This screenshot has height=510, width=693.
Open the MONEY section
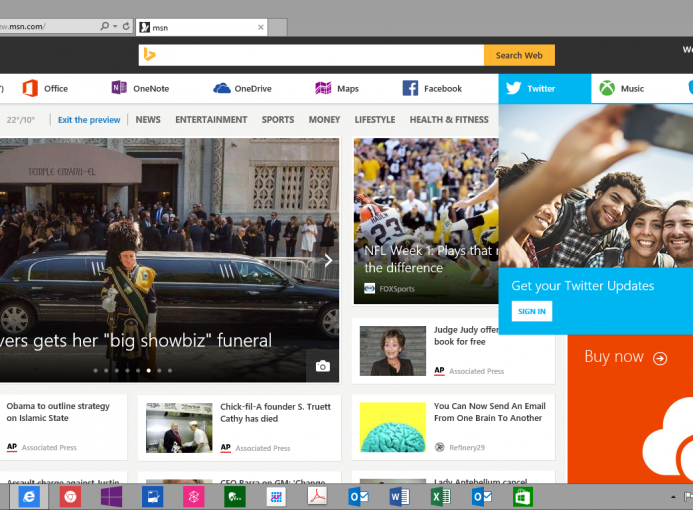(x=324, y=120)
